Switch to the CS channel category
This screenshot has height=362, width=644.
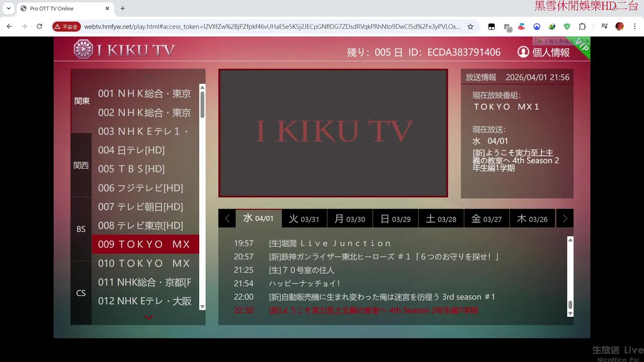click(x=82, y=293)
